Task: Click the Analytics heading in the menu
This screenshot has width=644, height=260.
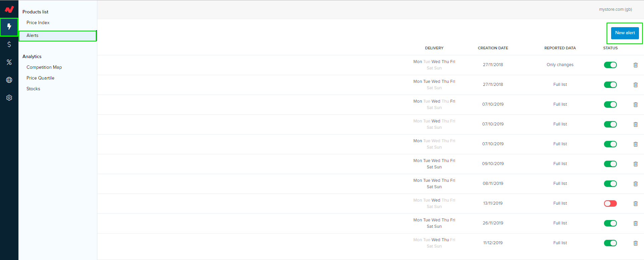Action: click(x=32, y=56)
